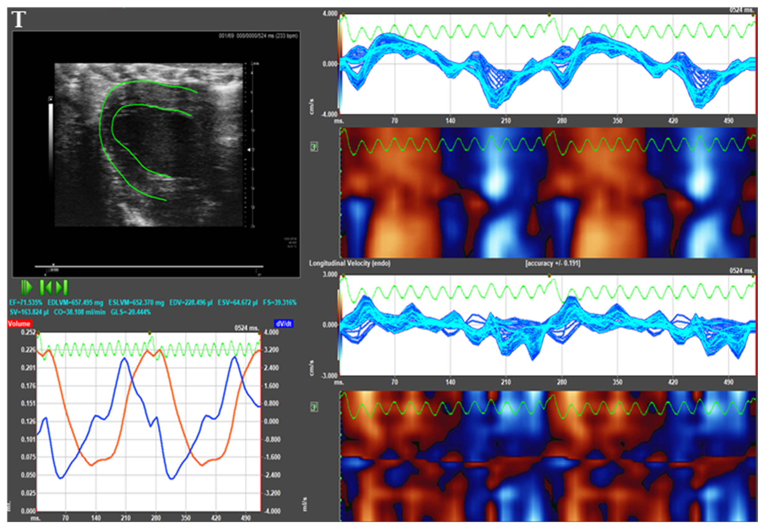Image resolution: width=765 pixels, height=532 pixels.
Task: Click the depth focus arrow on ultrasound ruler
Action: tap(249, 150)
